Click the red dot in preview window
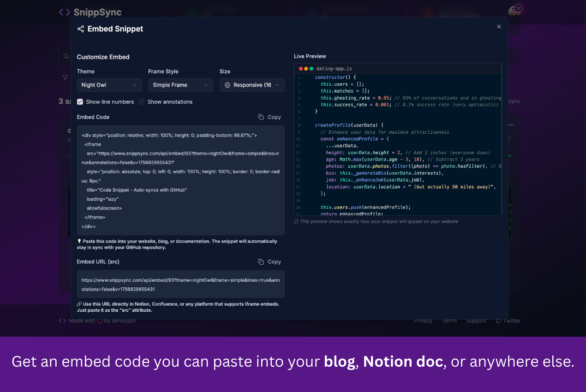Viewport: 586px width, 392px height. [301, 69]
